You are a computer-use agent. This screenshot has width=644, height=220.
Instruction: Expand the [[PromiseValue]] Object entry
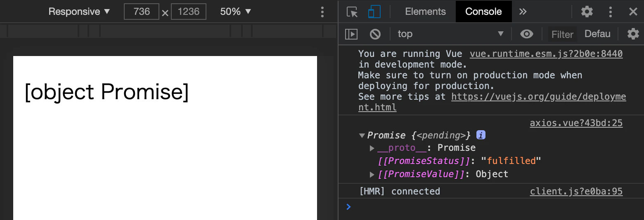[x=372, y=174]
